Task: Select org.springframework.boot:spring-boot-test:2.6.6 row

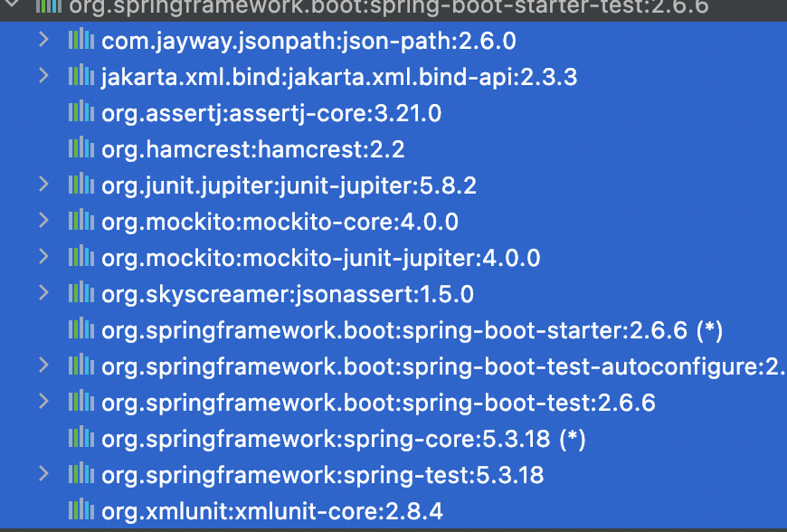Action: coord(393,403)
